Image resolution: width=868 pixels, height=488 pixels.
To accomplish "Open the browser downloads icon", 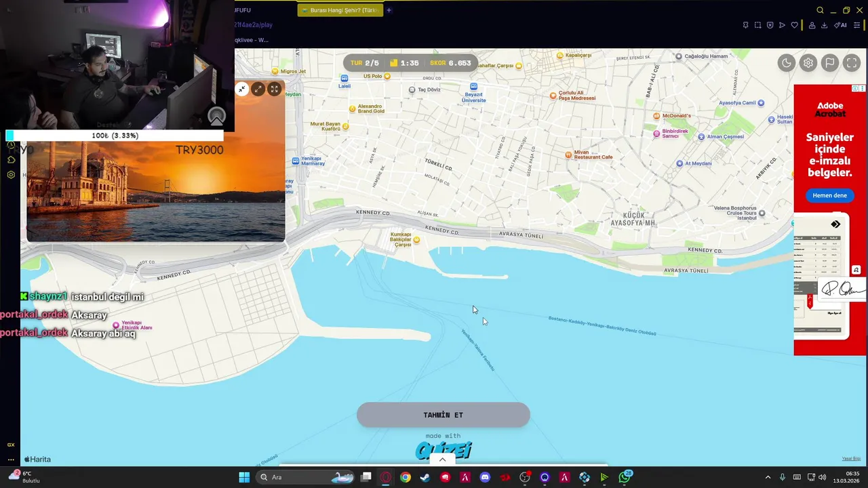I will 824,25.
